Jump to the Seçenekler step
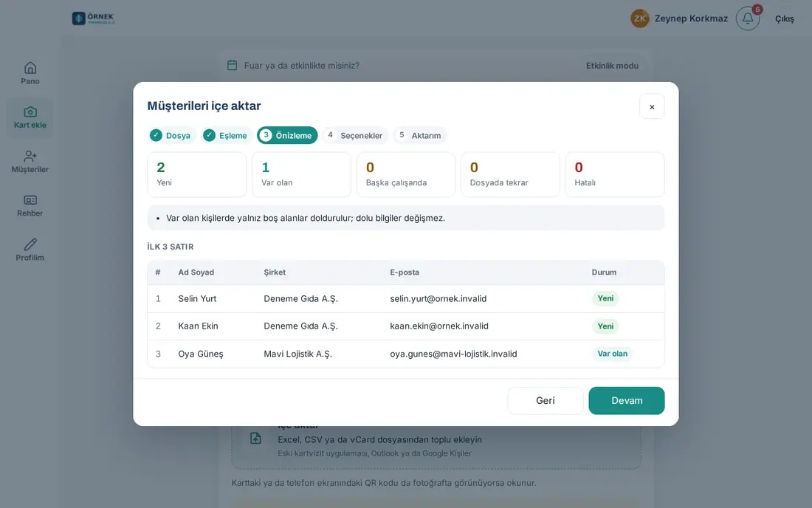This screenshot has height=508, width=812. tap(355, 136)
